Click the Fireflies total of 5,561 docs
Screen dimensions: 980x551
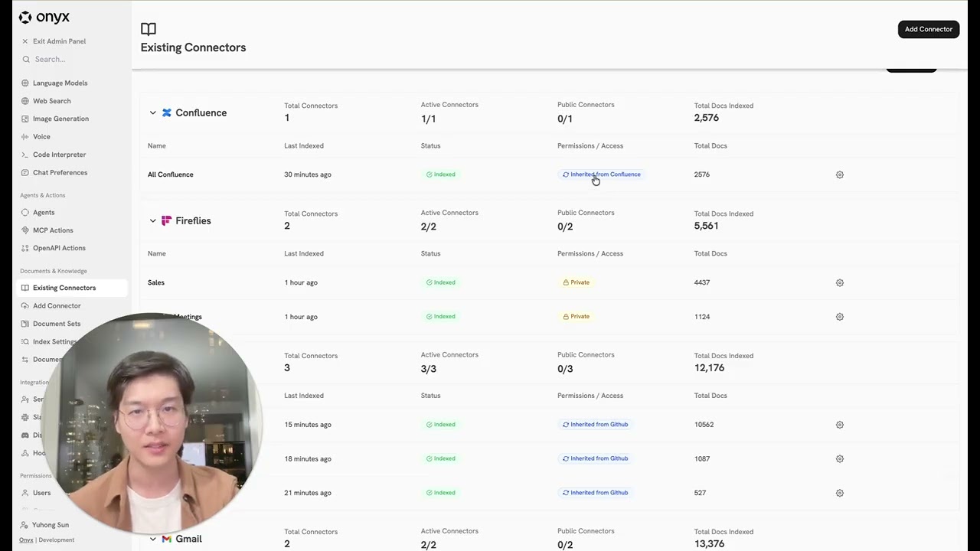(707, 226)
